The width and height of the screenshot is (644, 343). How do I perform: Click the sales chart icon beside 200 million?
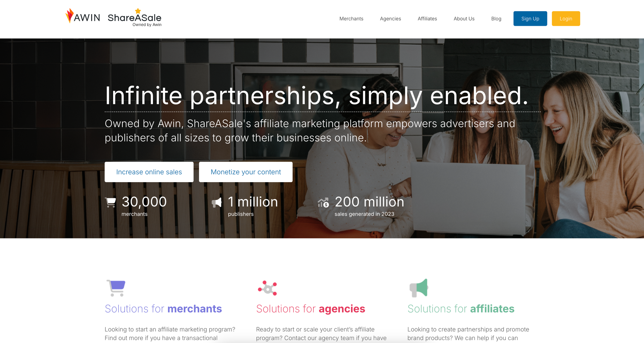coord(323,202)
